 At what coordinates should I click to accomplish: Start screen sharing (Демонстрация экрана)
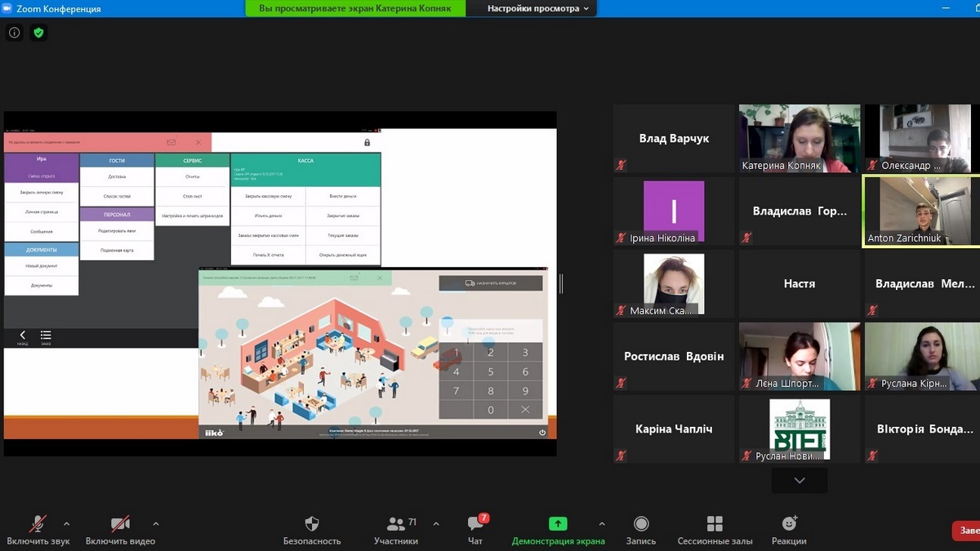click(558, 530)
